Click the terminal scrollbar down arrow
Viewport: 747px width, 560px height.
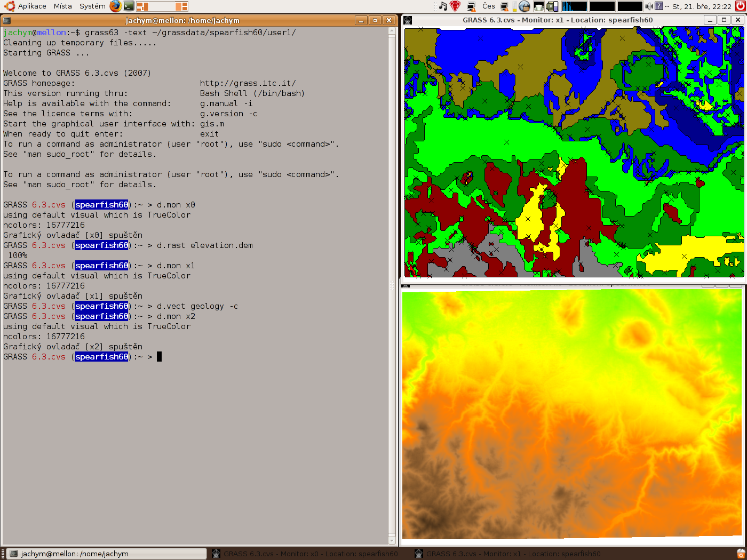[x=392, y=541]
